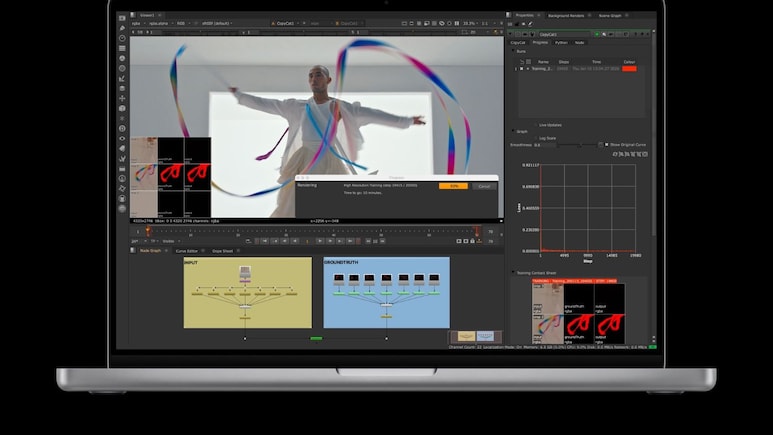Click the Node Graph pane menu icon
The width and height of the screenshot is (773, 435).
click(133, 251)
